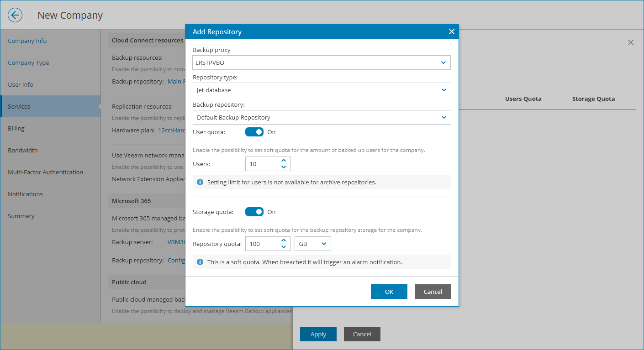The height and width of the screenshot is (350, 644).
Task: Click the back arrow icon
Action: 15,15
